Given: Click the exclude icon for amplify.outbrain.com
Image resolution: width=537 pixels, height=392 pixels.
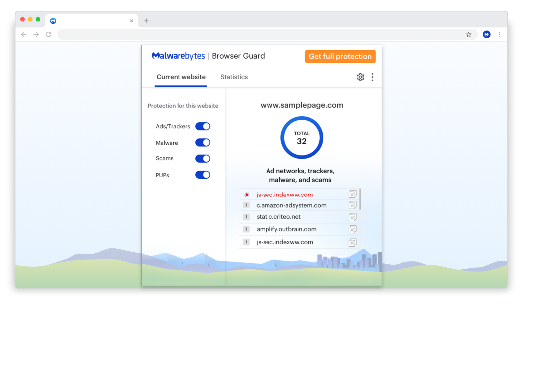Looking at the screenshot, I should coord(352,229).
